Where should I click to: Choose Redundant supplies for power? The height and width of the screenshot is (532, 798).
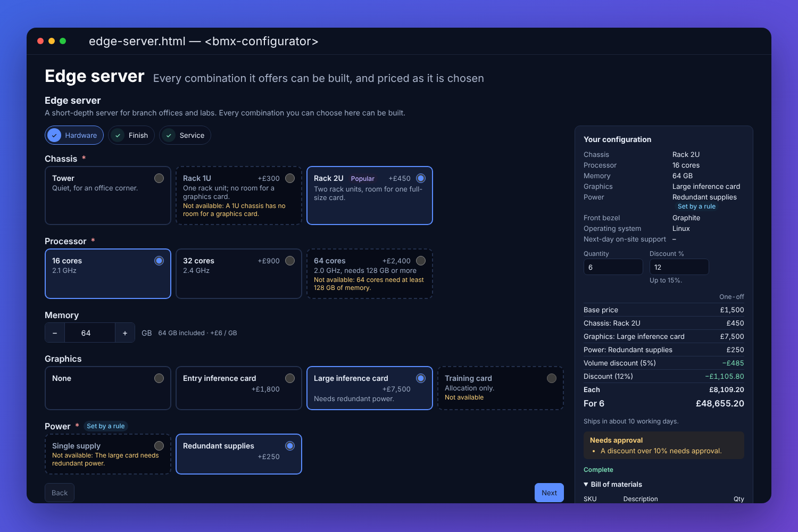point(239,454)
